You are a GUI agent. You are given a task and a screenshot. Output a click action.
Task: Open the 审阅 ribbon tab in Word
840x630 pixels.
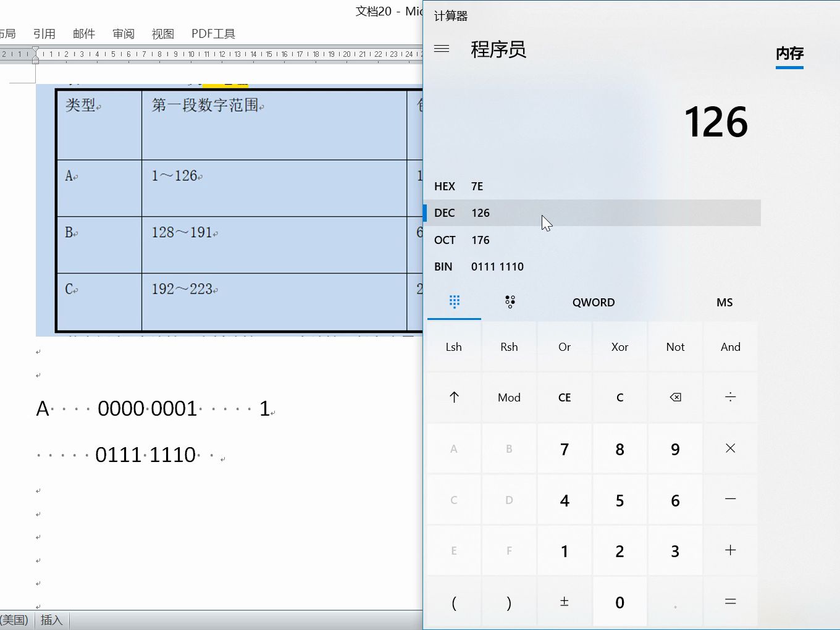coord(124,33)
